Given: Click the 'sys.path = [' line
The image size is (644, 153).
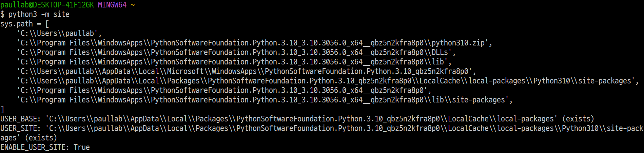Looking at the screenshot, I should tap(25, 24).
